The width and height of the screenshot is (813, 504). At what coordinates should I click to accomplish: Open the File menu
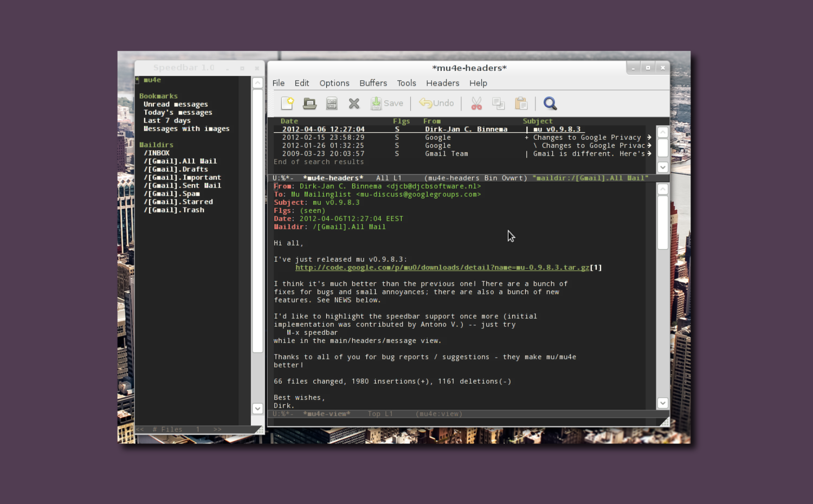tap(279, 83)
